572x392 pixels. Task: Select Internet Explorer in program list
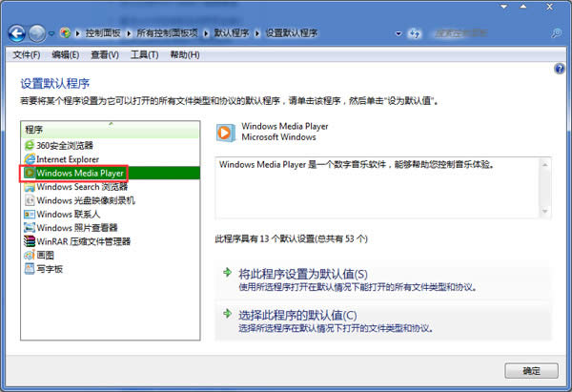pyautogui.click(x=111, y=159)
